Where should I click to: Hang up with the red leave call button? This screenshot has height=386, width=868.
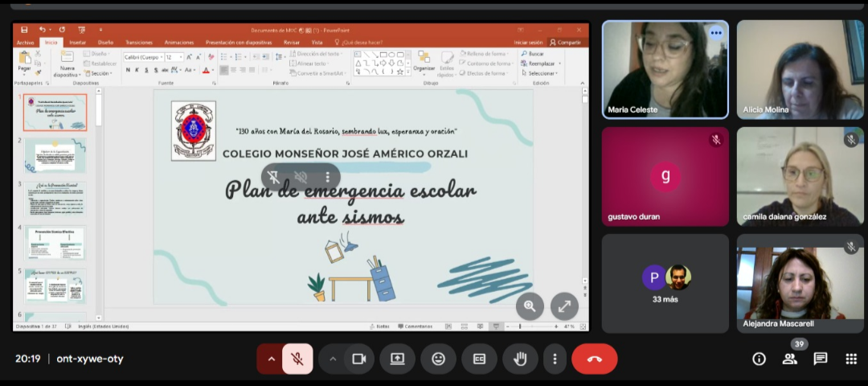click(594, 359)
